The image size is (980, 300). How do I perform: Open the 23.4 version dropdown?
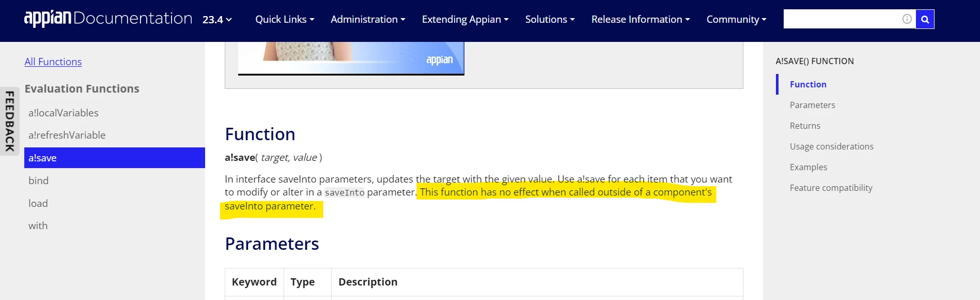pyautogui.click(x=217, y=20)
